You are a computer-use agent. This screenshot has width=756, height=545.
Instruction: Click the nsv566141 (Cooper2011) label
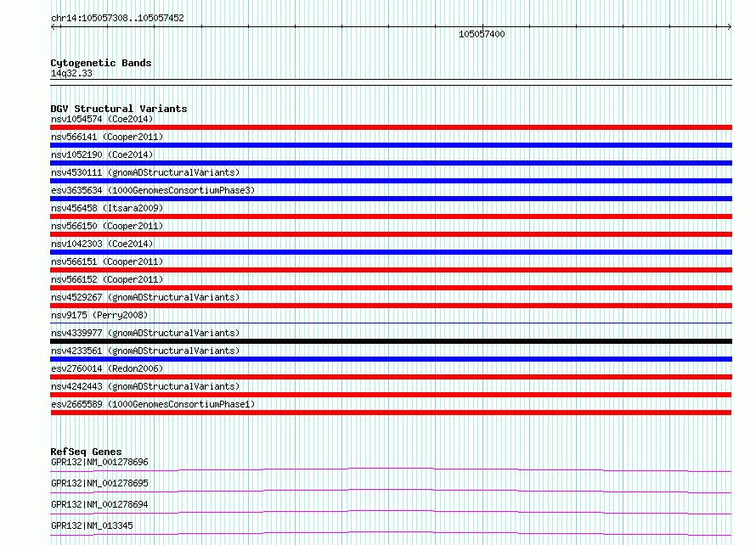(x=107, y=137)
